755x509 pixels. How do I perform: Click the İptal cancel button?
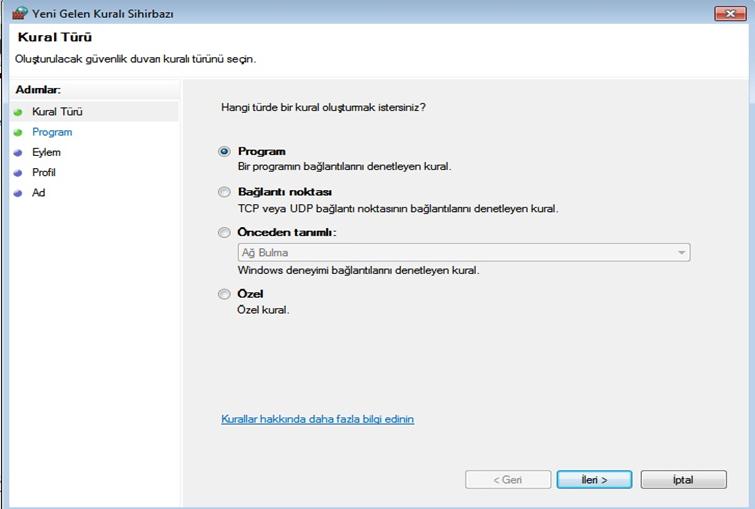coord(683,480)
